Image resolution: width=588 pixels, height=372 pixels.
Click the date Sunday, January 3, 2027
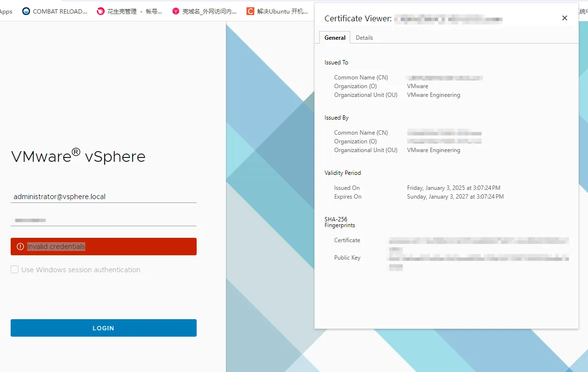tap(455, 197)
